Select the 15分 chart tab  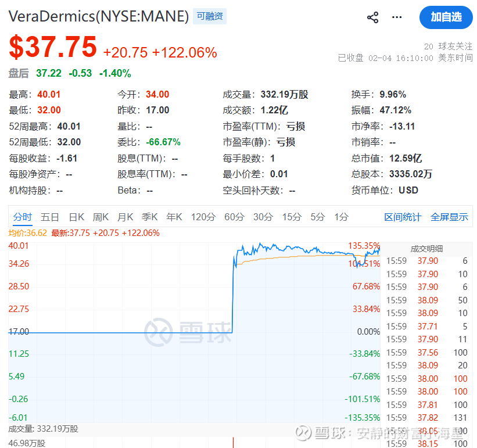tap(292, 217)
